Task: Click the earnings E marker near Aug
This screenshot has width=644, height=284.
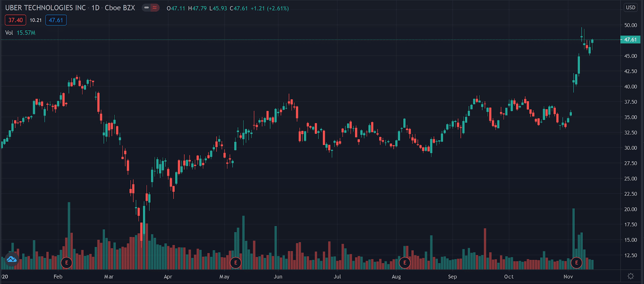Action: [405, 263]
